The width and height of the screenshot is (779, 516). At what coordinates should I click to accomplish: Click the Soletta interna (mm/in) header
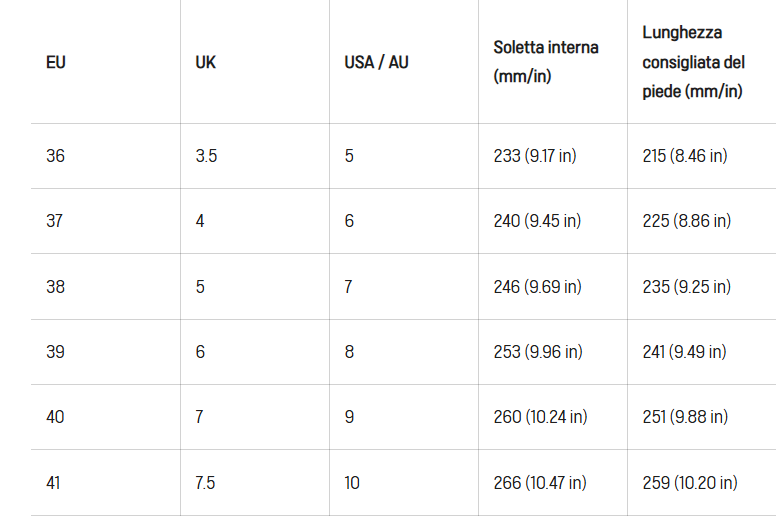click(546, 62)
